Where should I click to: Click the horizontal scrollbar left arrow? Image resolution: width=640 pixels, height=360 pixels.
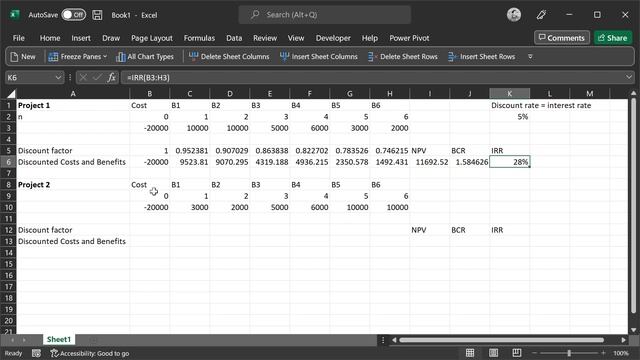[394, 340]
